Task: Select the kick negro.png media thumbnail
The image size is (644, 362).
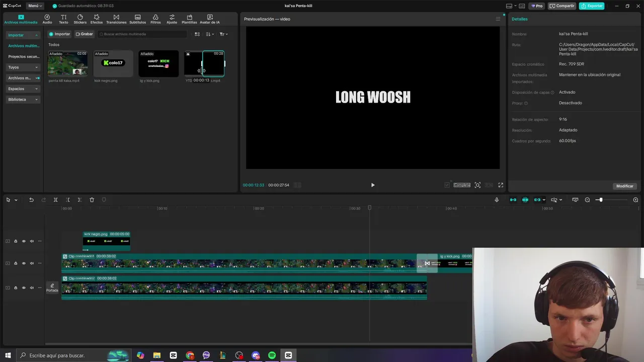Action: click(113, 63)
